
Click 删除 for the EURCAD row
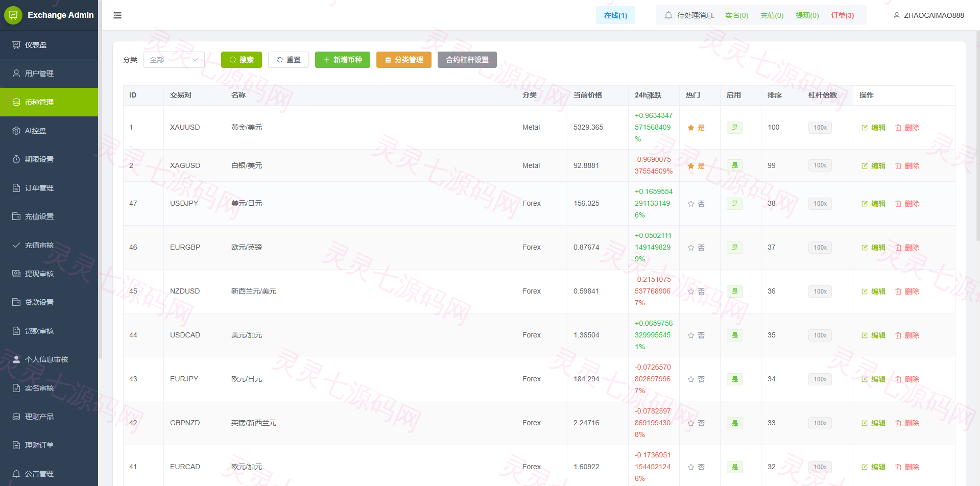(907, 467)
